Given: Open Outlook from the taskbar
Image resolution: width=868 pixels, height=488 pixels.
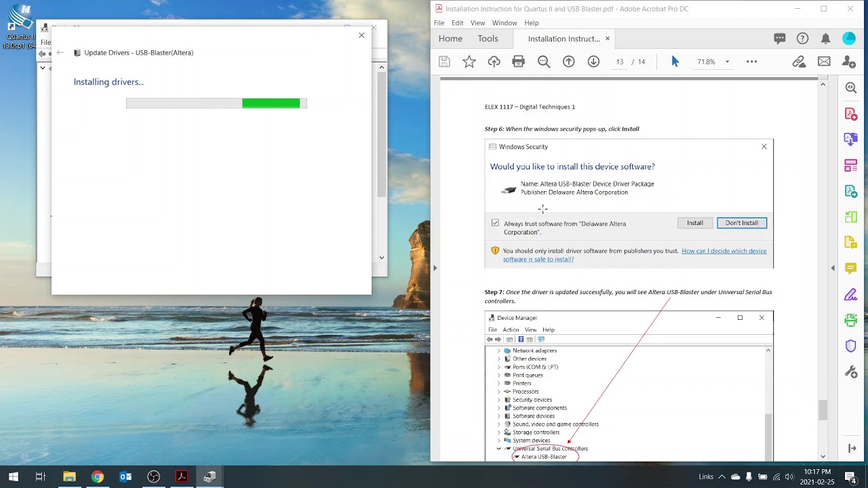Looking at the screenshot, I should pos(125,476).
